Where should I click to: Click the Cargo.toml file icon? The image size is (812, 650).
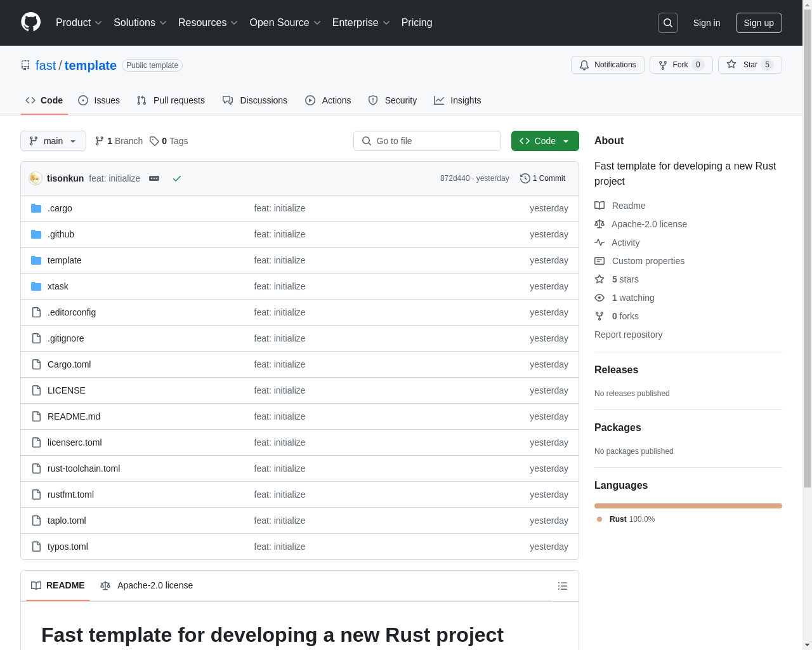pyautogui.click(x=36, y=364)
